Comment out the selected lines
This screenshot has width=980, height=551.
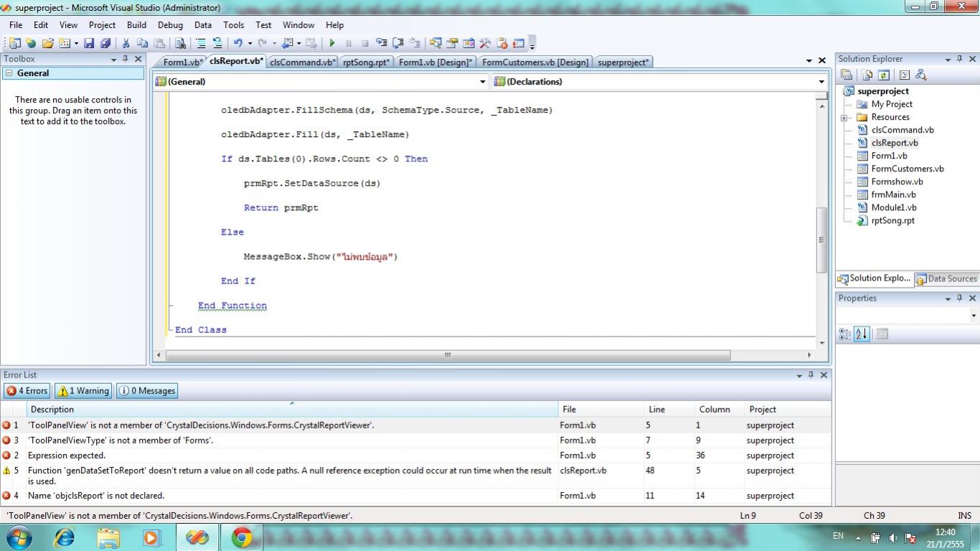click(201, 43)
